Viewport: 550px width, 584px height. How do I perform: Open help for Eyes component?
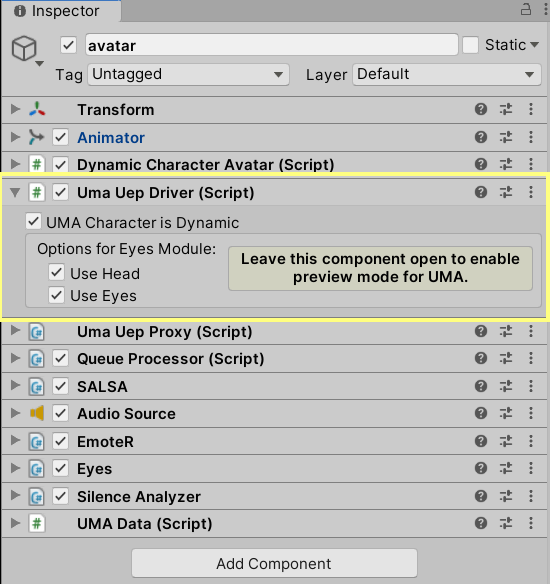pyautogui.click(x=481, y=468)
